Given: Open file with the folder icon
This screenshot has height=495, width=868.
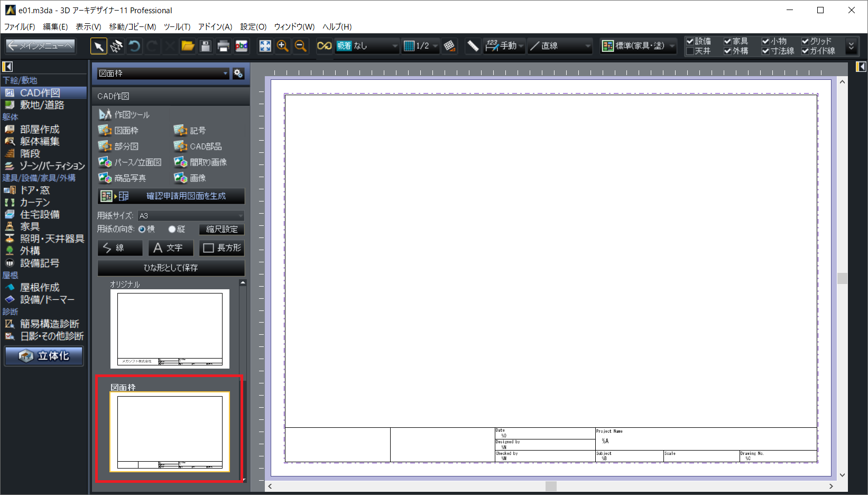Looking at the screenshot, I should coord(188,47).
